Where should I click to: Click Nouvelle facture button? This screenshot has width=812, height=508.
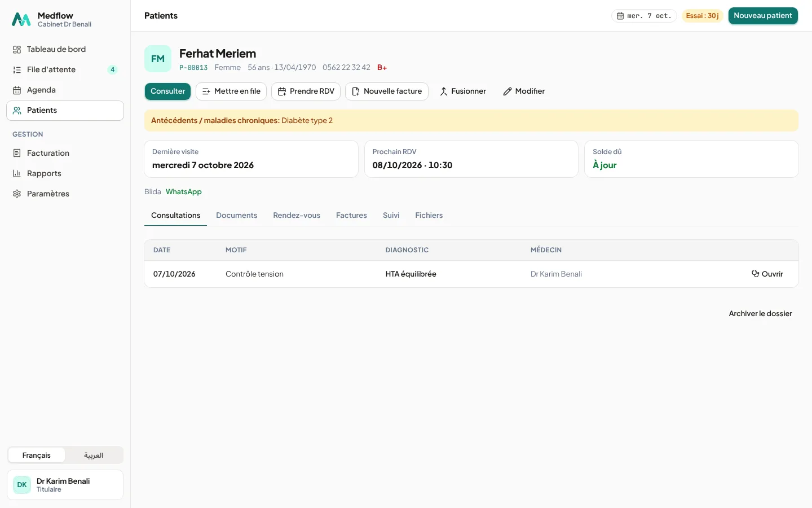coord(387,91)
